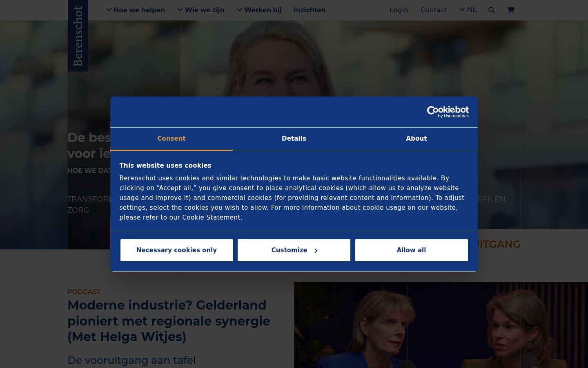Click the Cookiebot by Usercentrics logo

(448, 112)
